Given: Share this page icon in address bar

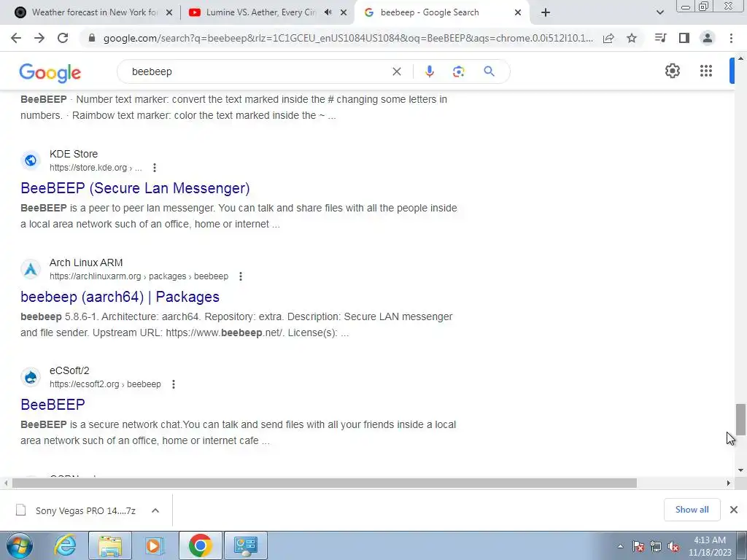Looking at the screenshot, I should [608, 38].
